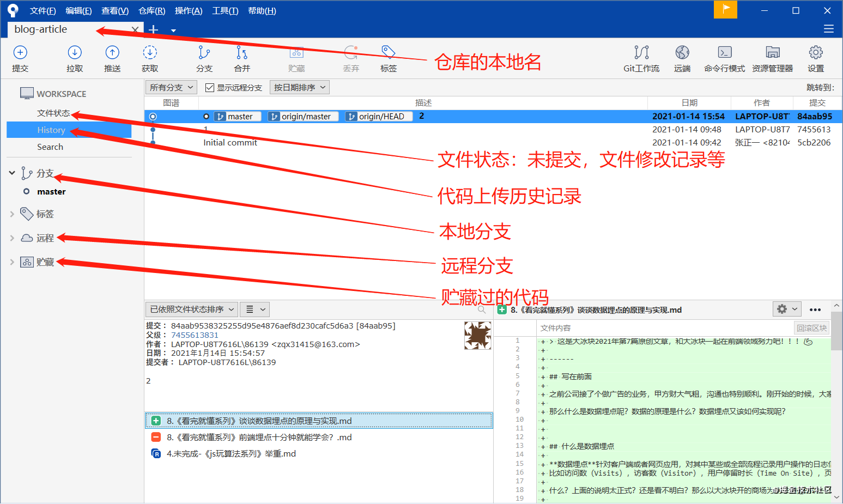Open the hamburger menu at top right

pos(829,29)
